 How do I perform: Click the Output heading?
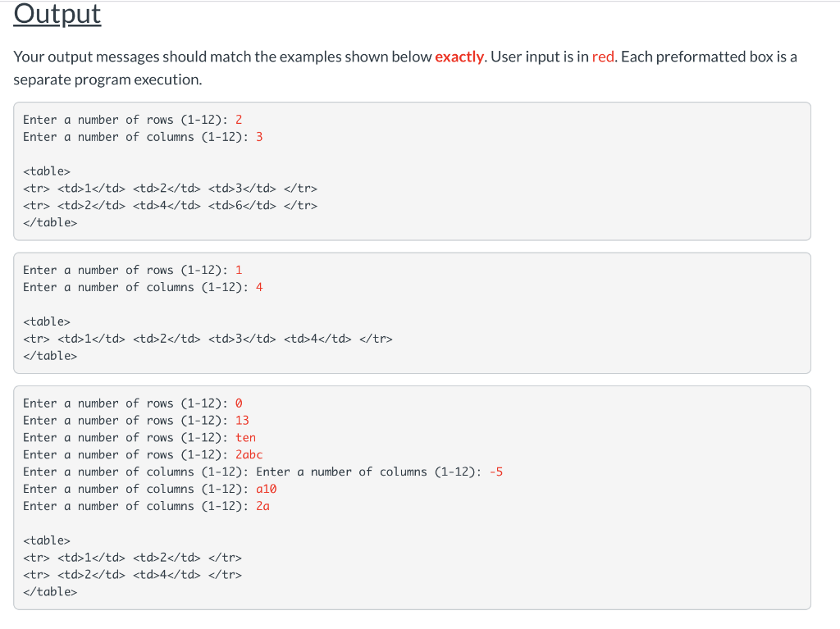tap(57, 15)
